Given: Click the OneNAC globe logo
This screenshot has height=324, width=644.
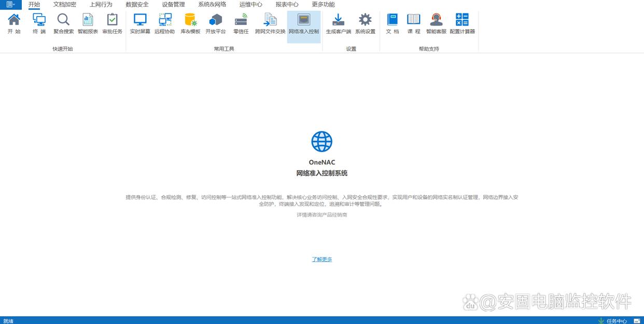Looking at the screenshot, I should coord(322,141).
